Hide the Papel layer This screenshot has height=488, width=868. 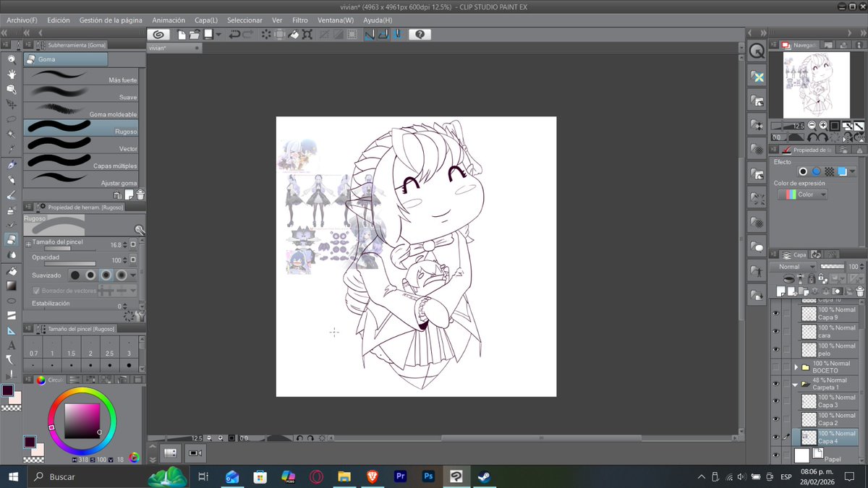[x=776, y=455]
